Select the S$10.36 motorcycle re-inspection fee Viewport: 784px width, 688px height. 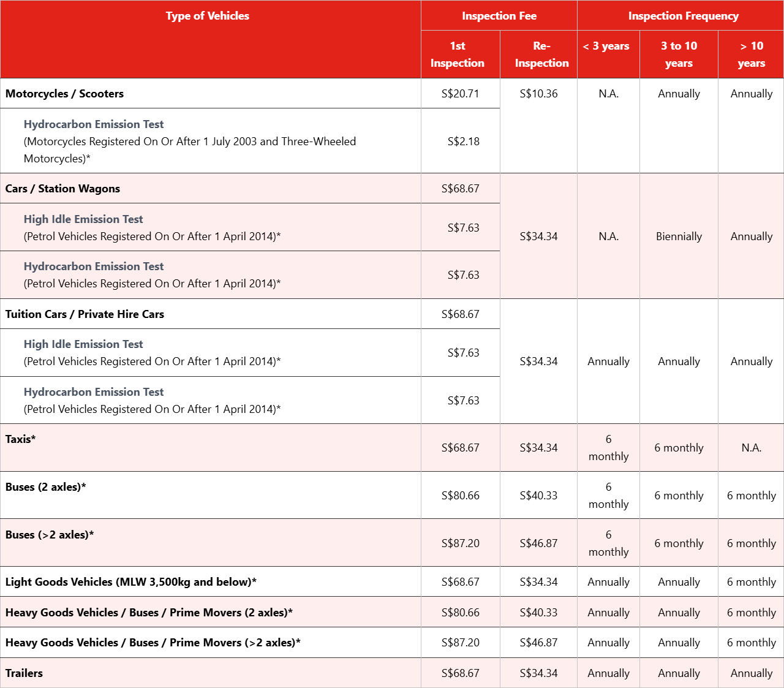coord(538,94)
